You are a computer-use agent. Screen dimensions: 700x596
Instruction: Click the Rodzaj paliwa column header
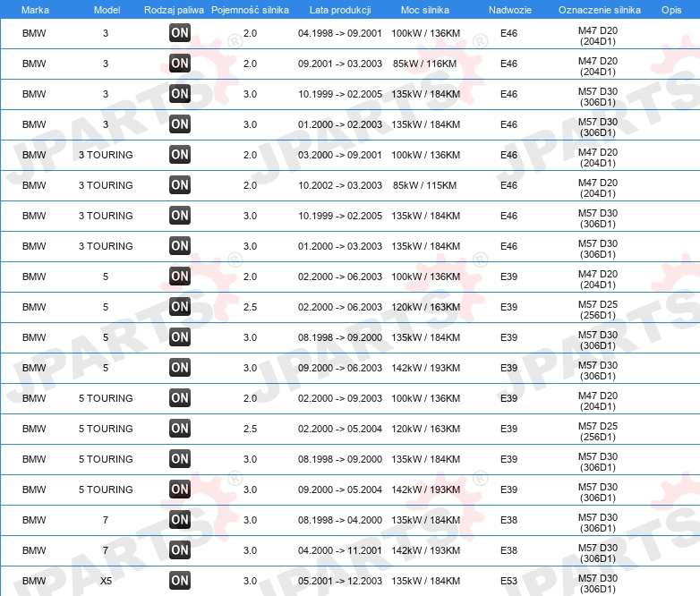click(x=174, y=10)
